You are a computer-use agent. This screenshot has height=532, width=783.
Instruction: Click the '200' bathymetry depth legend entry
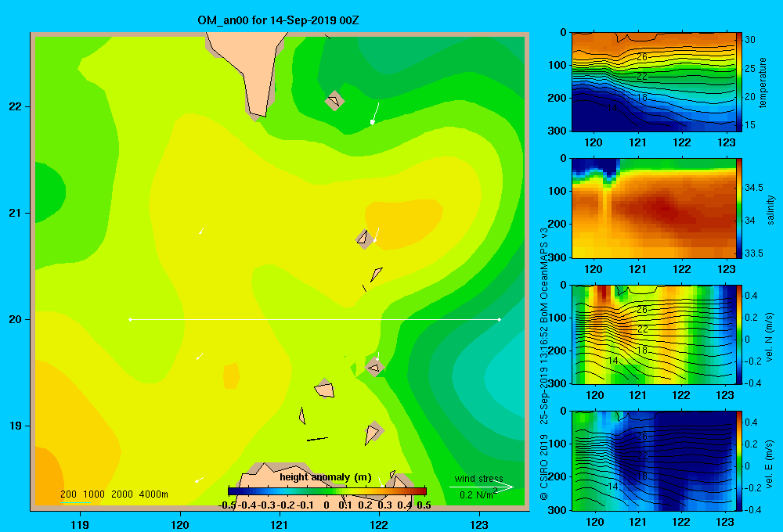point(68,494)
